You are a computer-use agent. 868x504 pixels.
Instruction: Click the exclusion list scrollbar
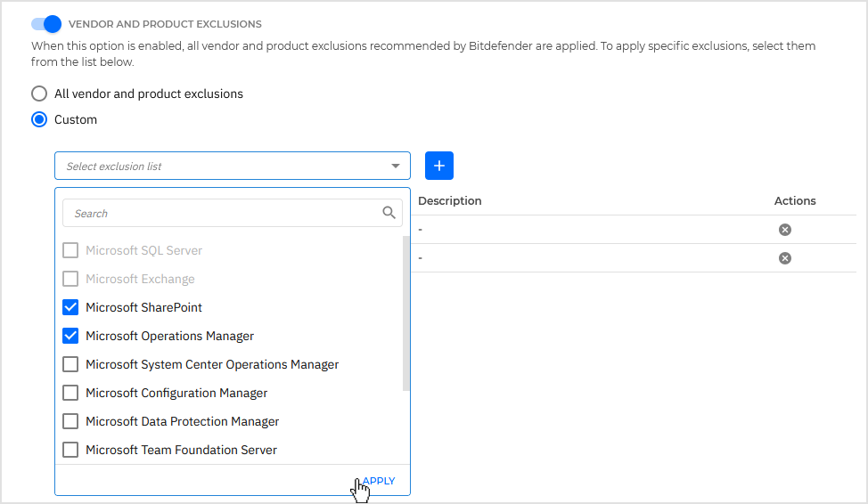coord(405,313)
